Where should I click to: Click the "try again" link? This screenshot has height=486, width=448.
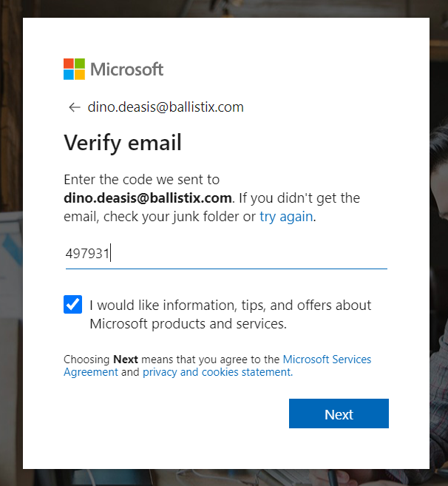[286, 217]
